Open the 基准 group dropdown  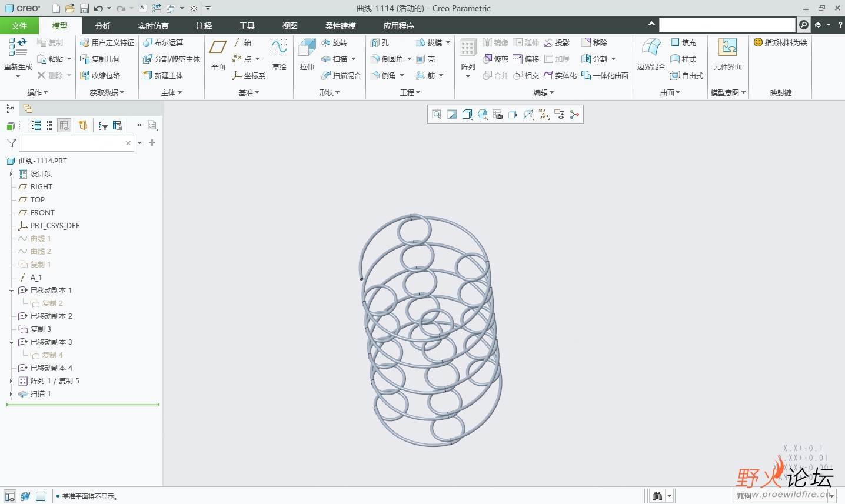[x=249, y=92]
